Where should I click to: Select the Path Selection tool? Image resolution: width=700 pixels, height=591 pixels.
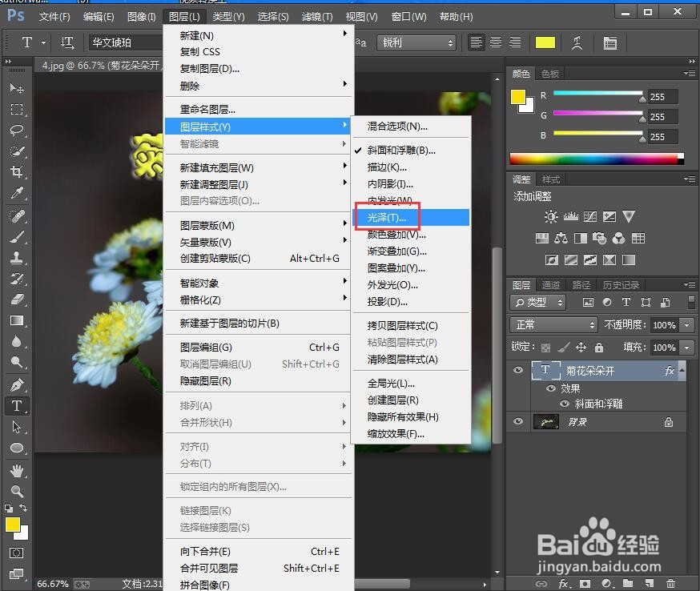coord(17,427)
